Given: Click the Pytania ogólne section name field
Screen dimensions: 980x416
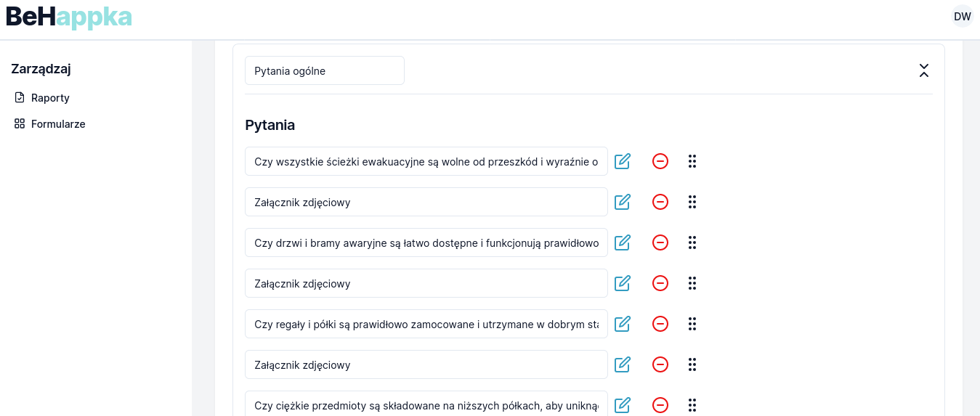Looking at the screenshot, I should (325, 70).
